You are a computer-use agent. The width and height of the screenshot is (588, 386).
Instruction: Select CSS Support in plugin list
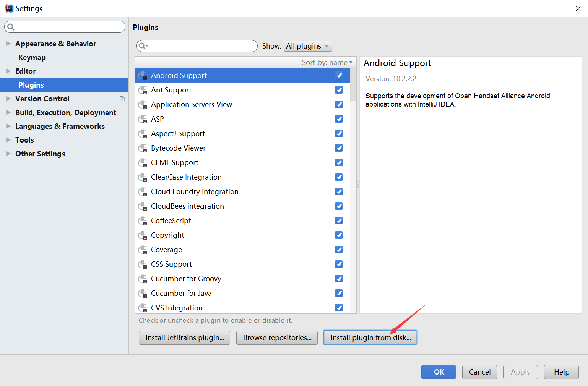click(x=242, y=264)
